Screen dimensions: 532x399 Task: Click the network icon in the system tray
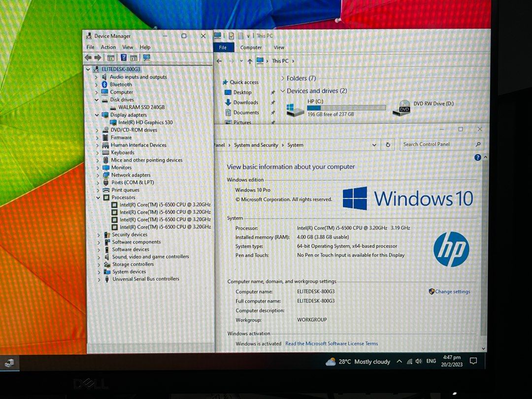[x=410, y=361]
